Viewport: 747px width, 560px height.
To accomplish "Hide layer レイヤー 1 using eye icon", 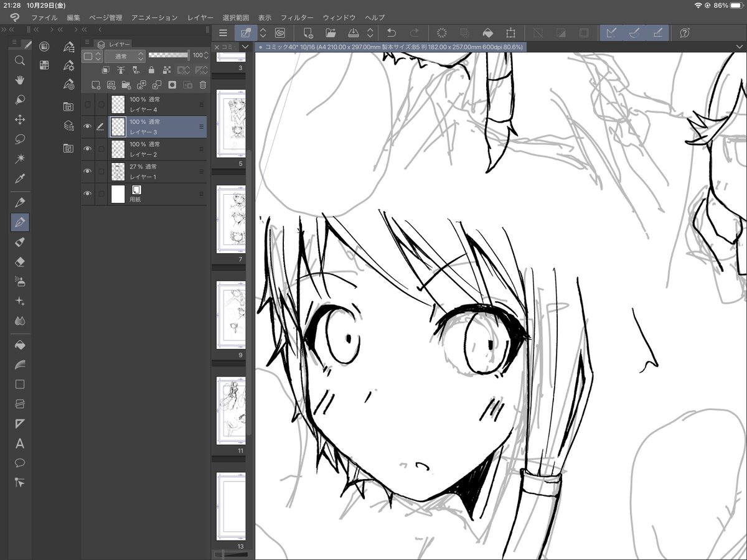I will (x=88, y=171).
